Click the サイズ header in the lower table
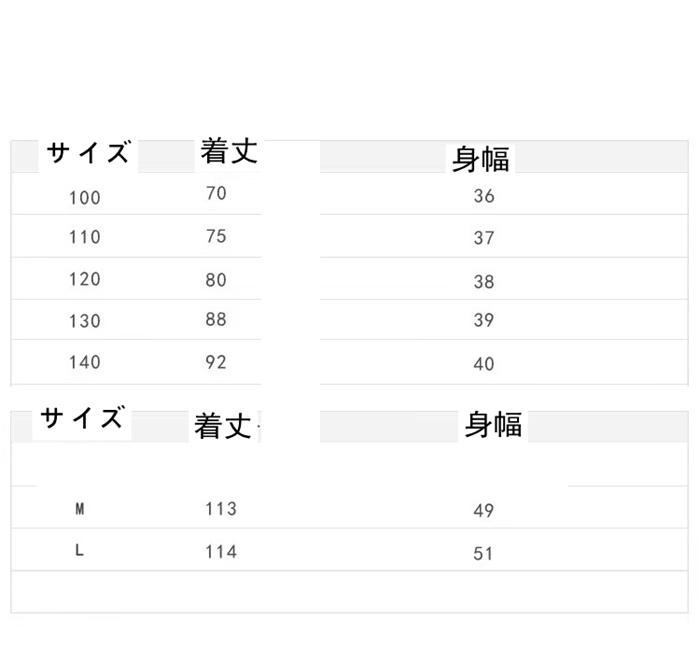The height and width of the screenshot is (663, 700). click(x=83, y=418)
